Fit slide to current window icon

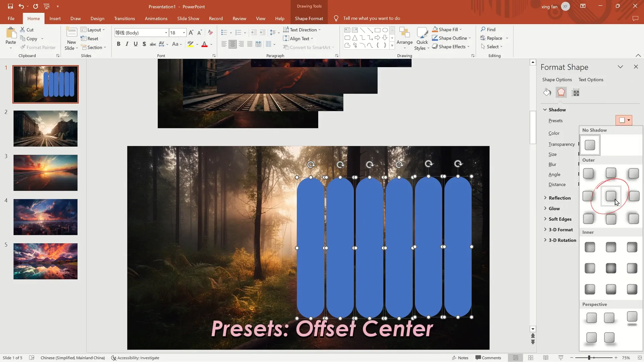pos(640,358)
